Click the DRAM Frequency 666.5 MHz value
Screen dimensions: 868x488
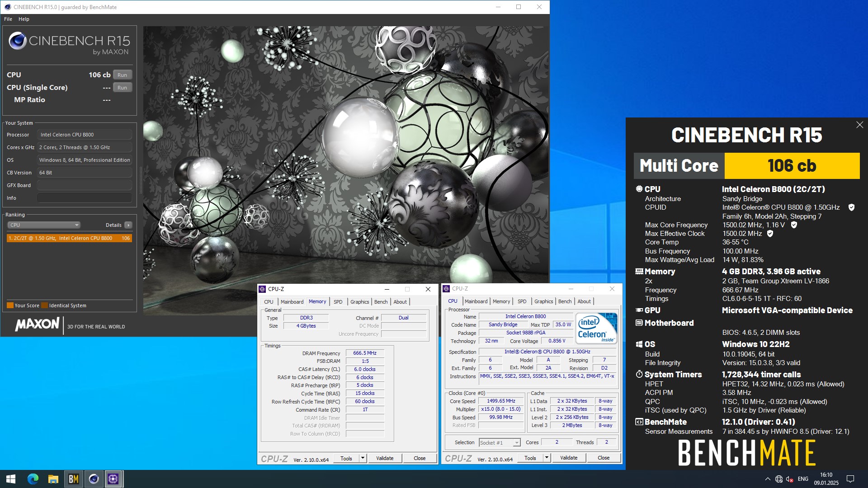pyautogui.click(x=365, y=353)
